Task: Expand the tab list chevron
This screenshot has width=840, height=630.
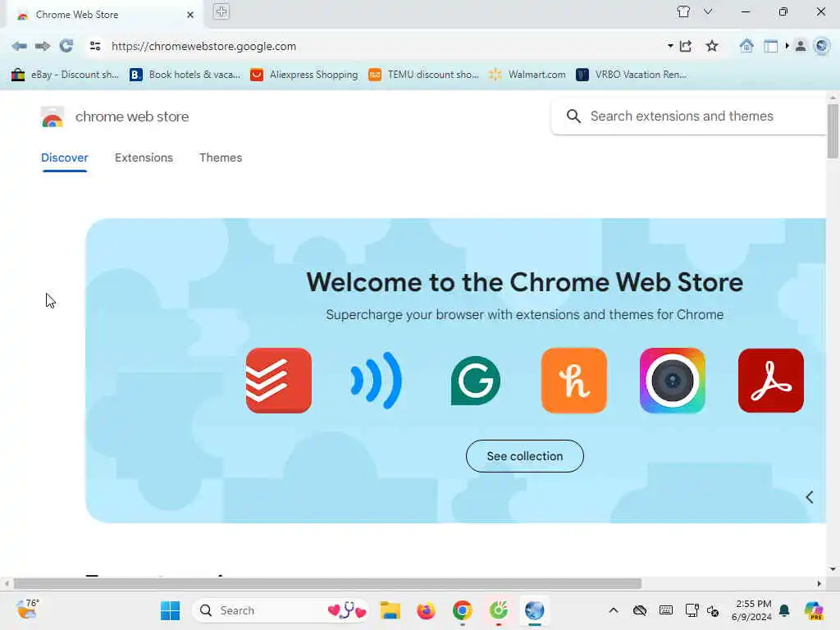Action: 708,11
